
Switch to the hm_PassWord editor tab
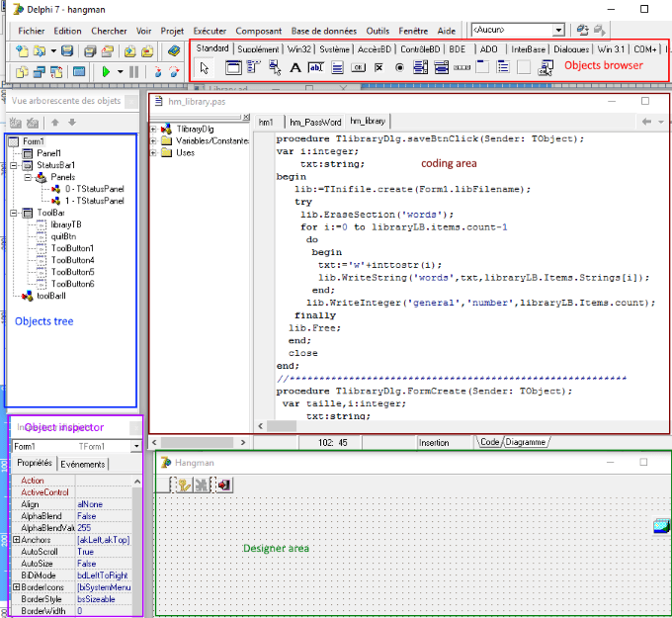click(315, 122)
